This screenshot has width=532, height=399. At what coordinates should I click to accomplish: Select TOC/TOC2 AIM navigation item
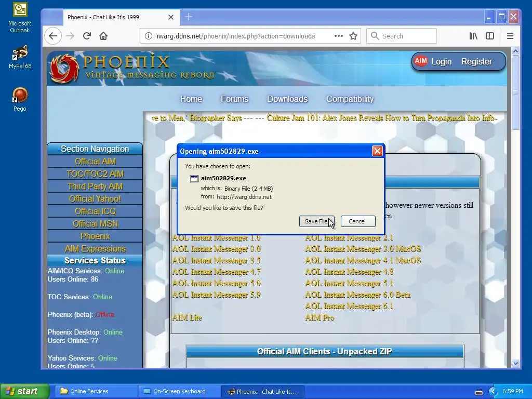95,174
